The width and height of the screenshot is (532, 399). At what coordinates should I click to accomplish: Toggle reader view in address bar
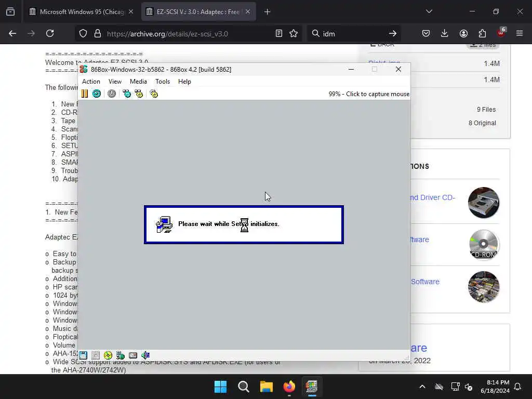click(279, 34)
